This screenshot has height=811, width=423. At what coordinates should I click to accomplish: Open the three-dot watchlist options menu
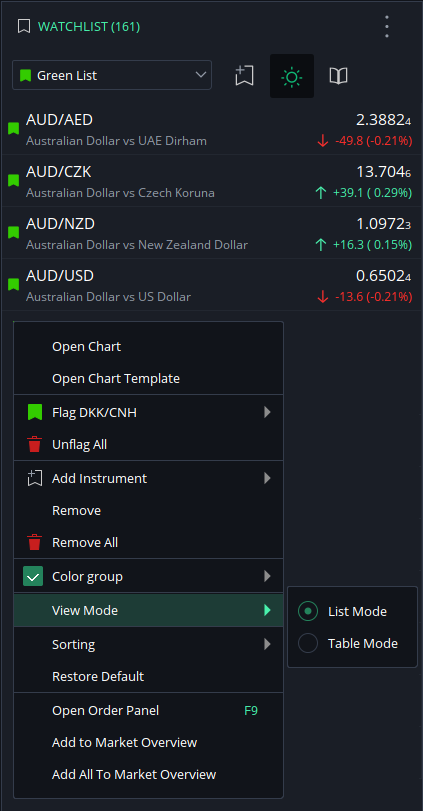[x=387, y=26]
